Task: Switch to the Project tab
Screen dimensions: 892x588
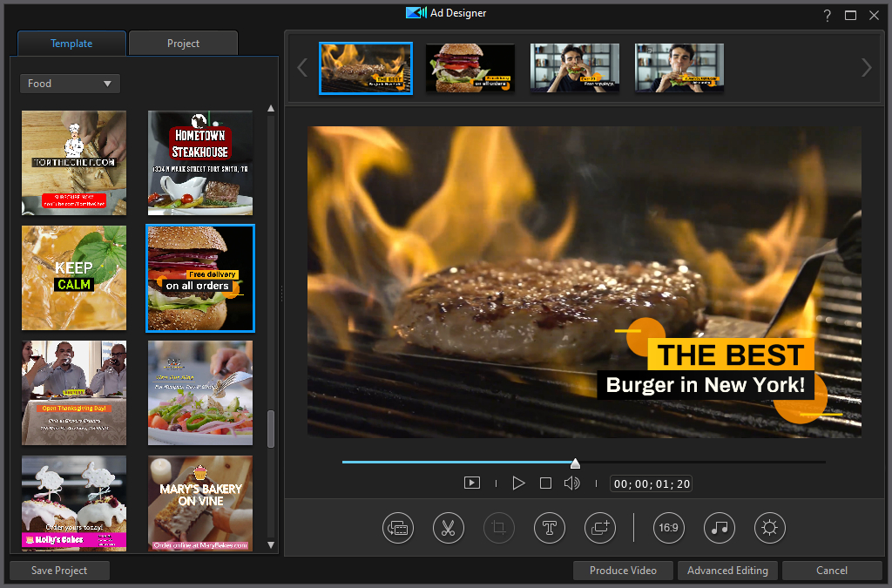Action: point(183,44)
